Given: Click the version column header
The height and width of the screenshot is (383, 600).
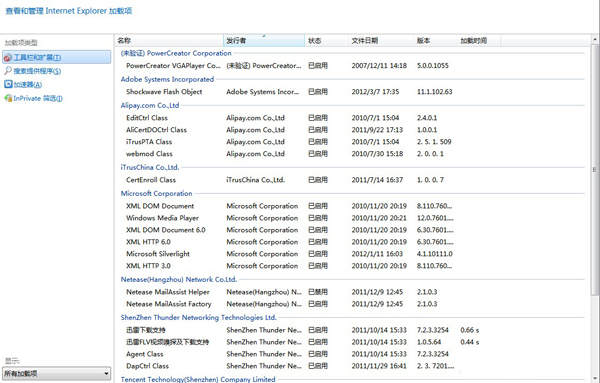Looking at the screenshot, I should click(x=435, y=41).
